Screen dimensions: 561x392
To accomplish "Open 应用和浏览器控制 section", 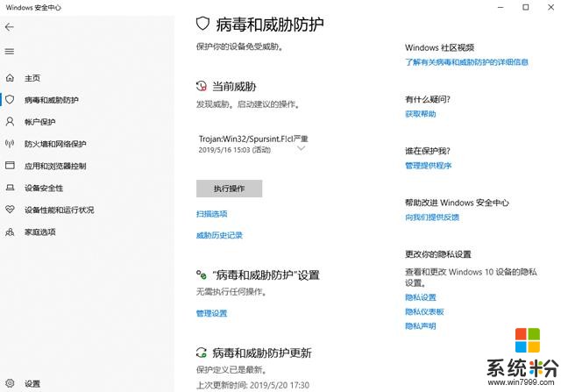I will [x=55, y=166].
